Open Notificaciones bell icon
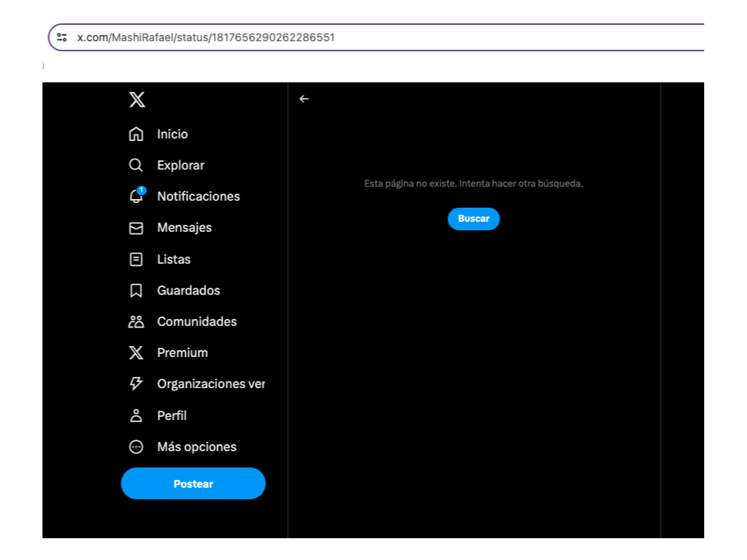Viewport: 747px width, 560px height. 136,196
